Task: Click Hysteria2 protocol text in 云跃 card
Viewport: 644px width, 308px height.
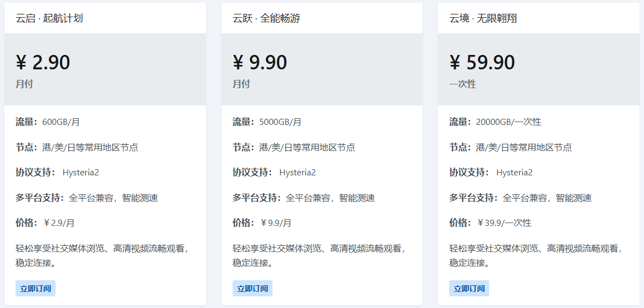Action: [x=298, y=173]
